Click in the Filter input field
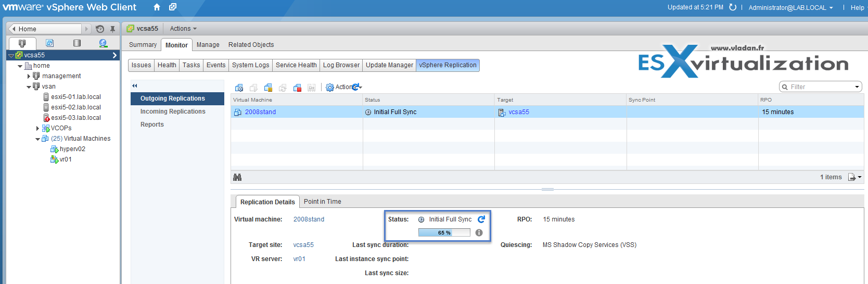The image size is (868, 284). coord(821,87)
